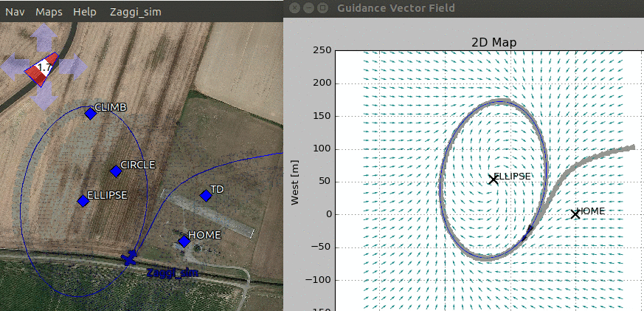Click the West [m] axis label

(x=294, y=182)
